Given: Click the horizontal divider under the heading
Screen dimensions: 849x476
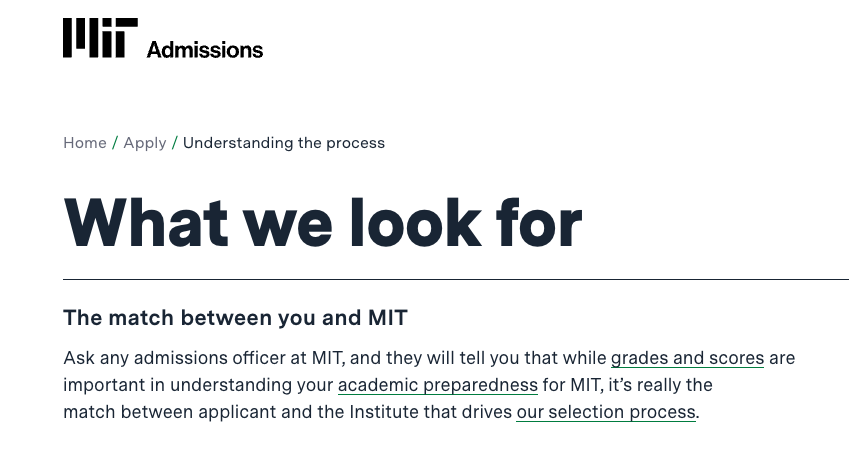Looking at the screenshot, I should click(x=455, y=279).
